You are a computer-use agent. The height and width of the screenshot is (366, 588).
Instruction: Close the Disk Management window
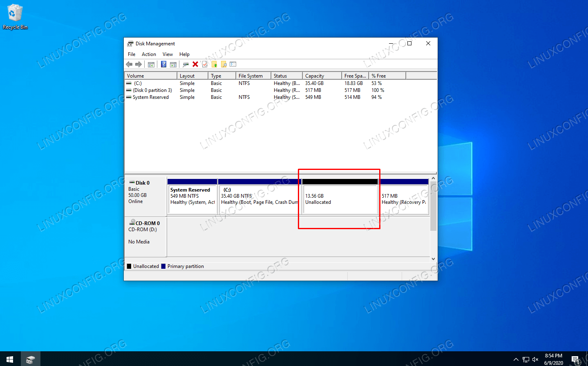click(428, 43)
